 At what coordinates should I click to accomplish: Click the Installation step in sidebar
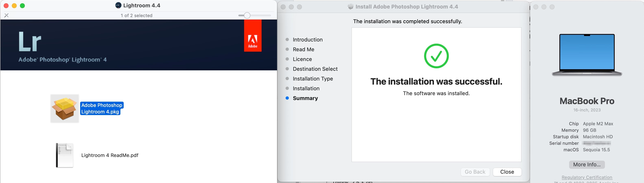click(306, 88)
